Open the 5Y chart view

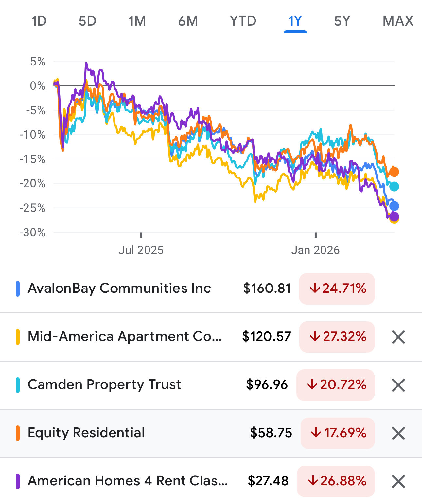click(342, 21)
